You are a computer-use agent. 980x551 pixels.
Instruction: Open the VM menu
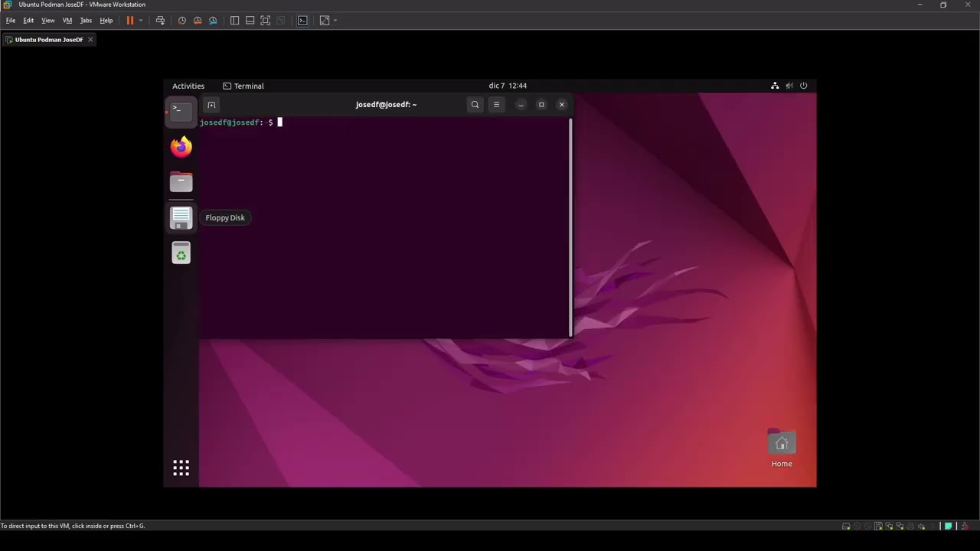tap(67, 21)
